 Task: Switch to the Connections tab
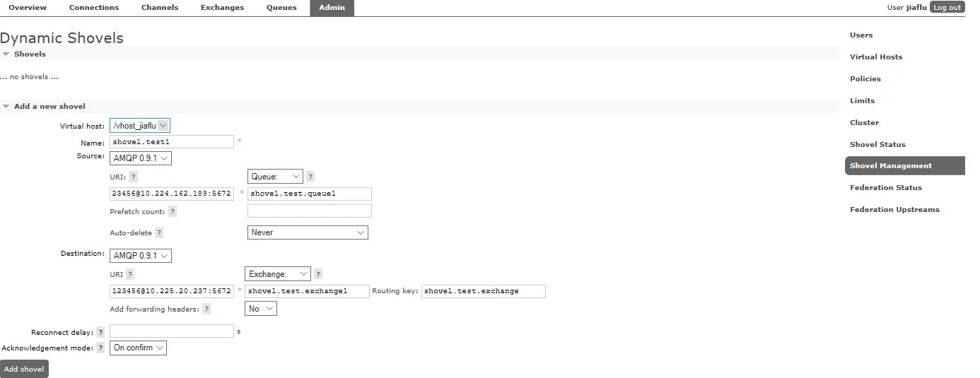coord(94,8)
